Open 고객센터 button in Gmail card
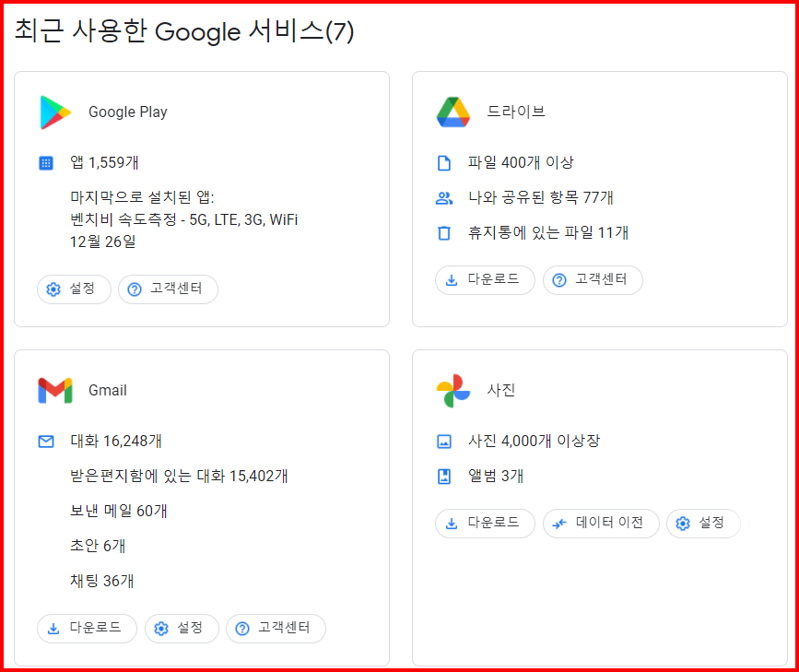Viewport: 799px width, 672px height. (276, 628)
